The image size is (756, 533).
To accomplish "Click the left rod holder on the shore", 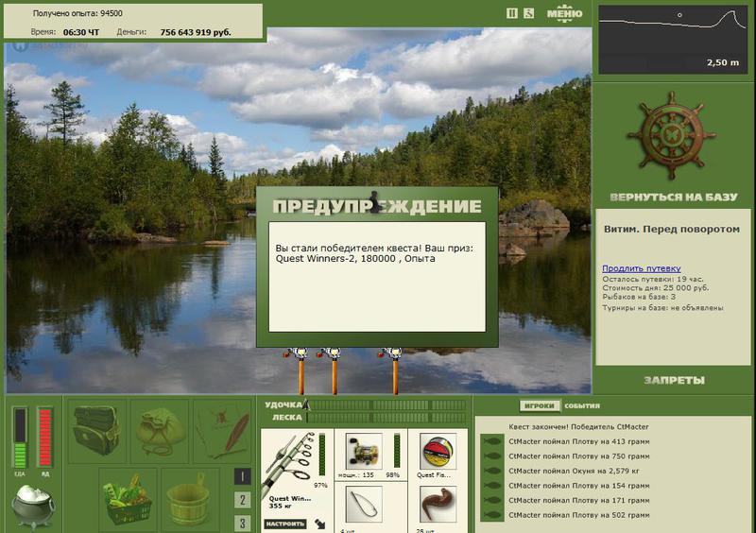I will [x=301, y=370].
